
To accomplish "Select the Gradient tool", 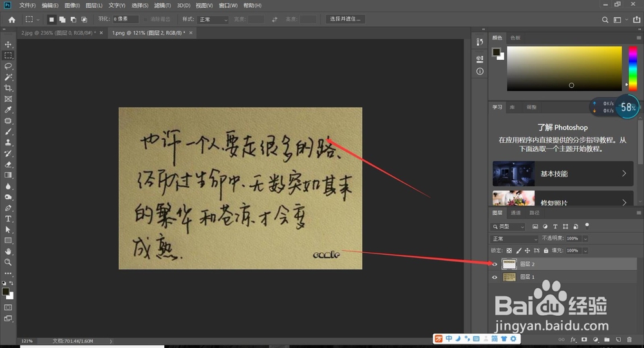I will point(8,175).
